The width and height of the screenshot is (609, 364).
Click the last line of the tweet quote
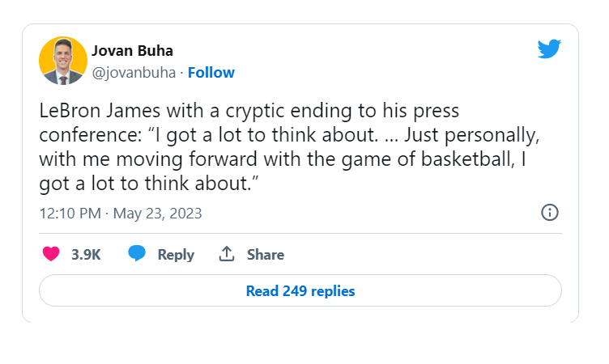[149, 184]
